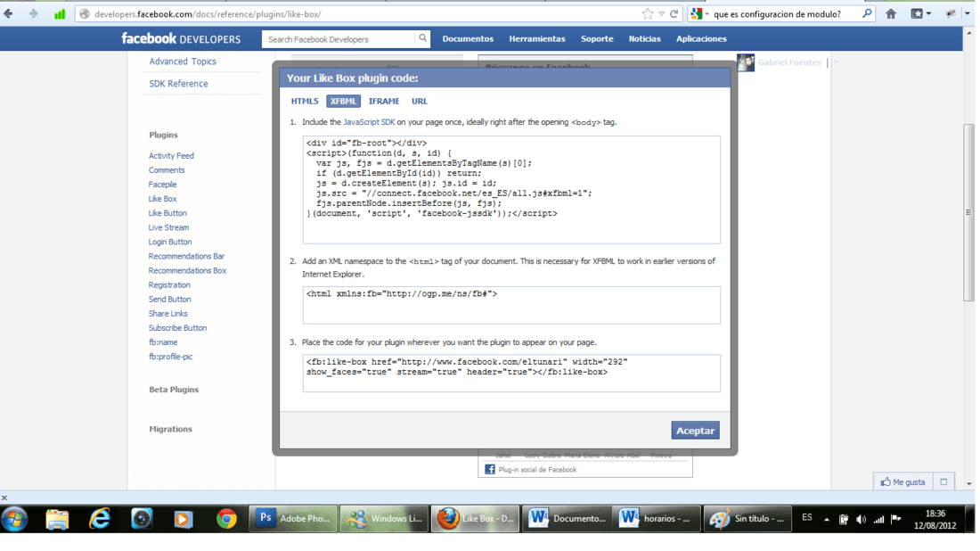The height and width of the screenshot is (551, 980).
Task: Open Windows Explorer from taskbar
Action: pyautogui.click(x=57, y=519)
